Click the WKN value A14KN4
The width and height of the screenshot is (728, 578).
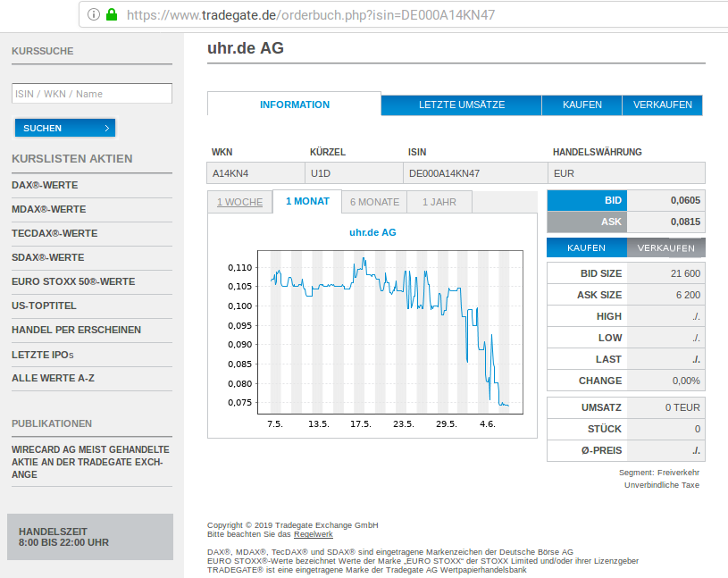pyautogui.click(x=230, y=173)
